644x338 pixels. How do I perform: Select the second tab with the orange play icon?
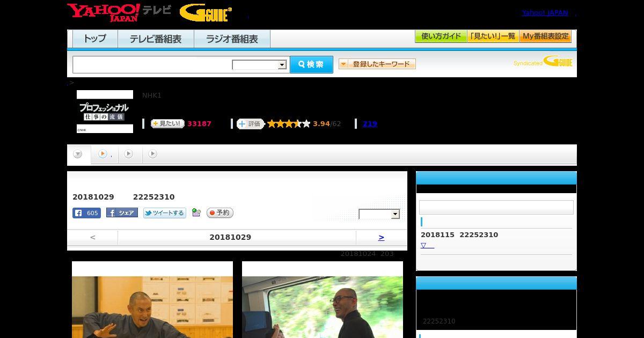click(x=105, y=154)
